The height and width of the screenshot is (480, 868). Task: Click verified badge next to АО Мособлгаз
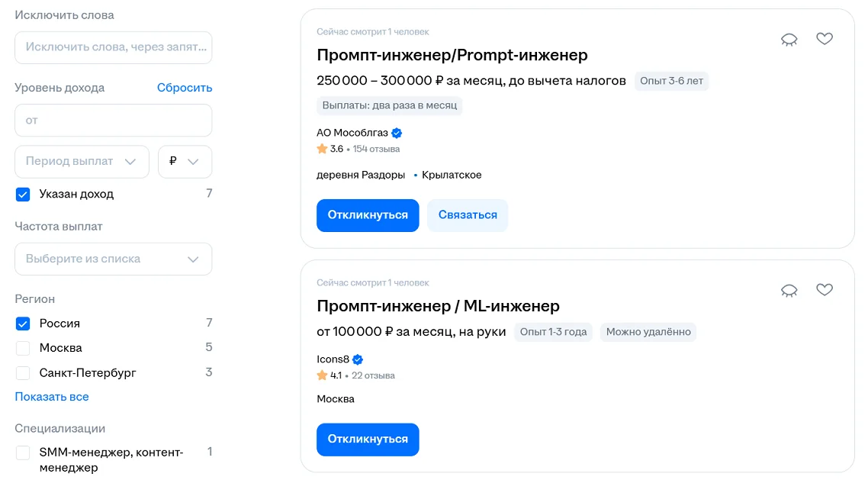click(397, 133)
